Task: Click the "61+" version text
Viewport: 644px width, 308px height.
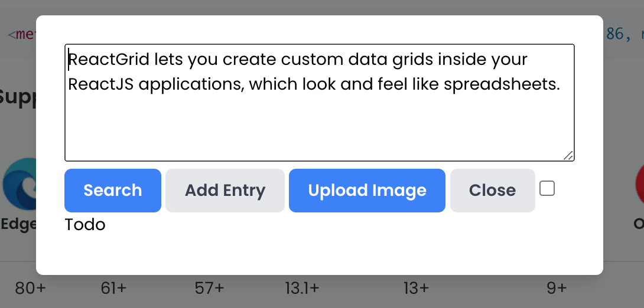Action: pyautogui.click(x=114, y=289)
